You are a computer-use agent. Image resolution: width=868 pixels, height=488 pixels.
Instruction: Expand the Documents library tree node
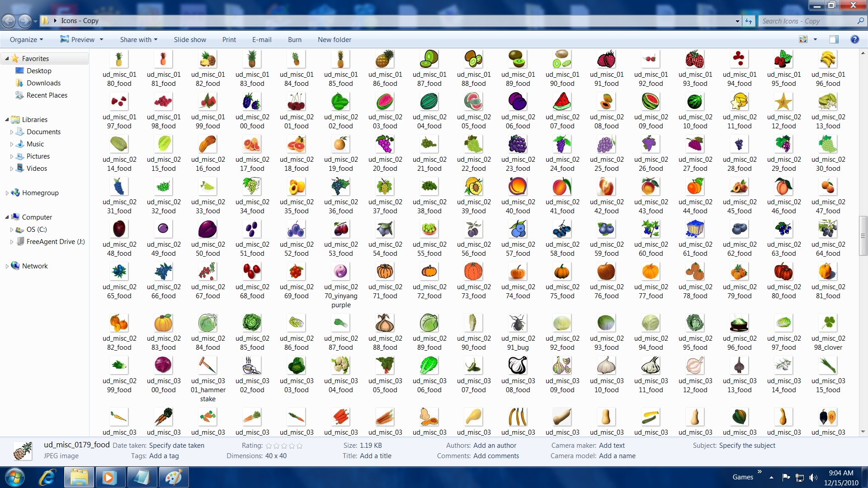coord(11,132)
